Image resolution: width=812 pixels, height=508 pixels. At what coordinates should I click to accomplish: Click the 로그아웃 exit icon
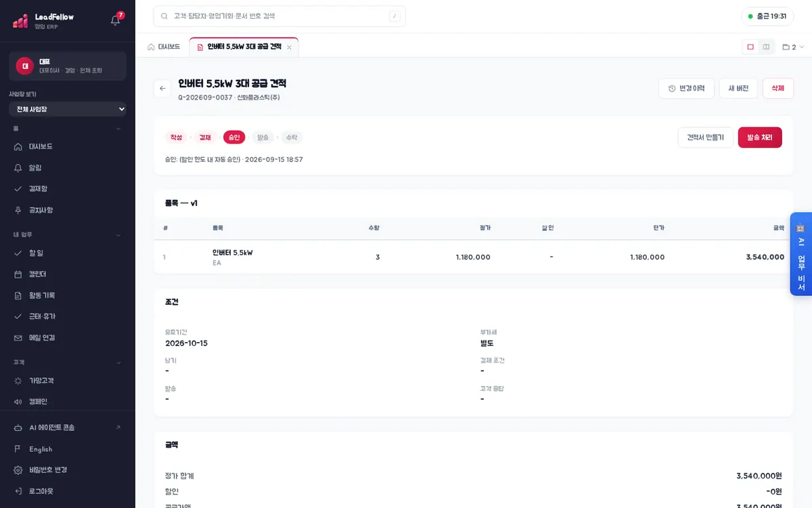coord(18,491)
